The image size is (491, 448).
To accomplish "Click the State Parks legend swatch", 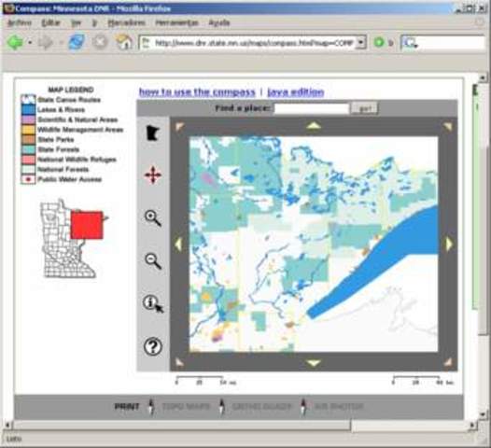I will click(x=28, y=140).
